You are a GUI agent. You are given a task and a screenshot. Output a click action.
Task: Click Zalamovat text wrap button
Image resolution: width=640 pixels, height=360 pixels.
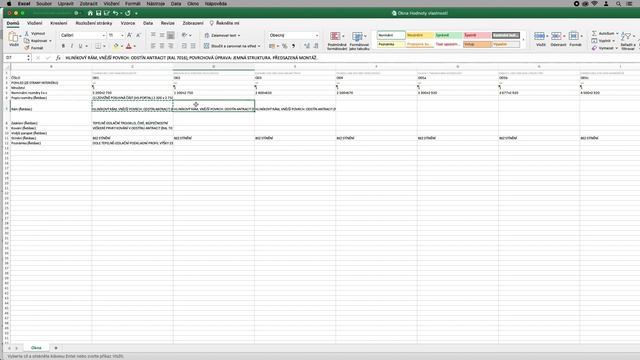pos(222,36)
